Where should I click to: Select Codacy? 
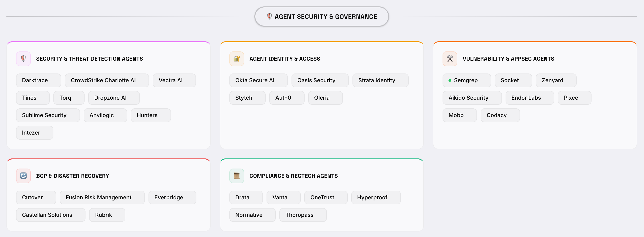[500, 116]
